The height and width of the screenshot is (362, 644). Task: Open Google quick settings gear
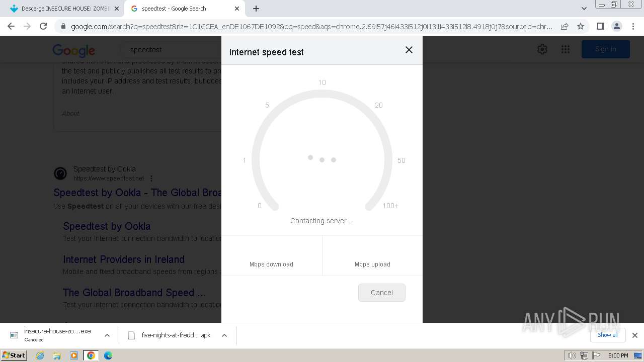(x=542, y=49)
